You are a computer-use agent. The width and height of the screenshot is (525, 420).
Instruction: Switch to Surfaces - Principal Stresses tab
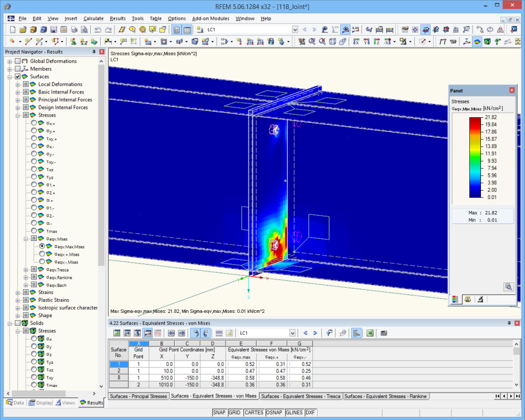click(x=138, y=396)
